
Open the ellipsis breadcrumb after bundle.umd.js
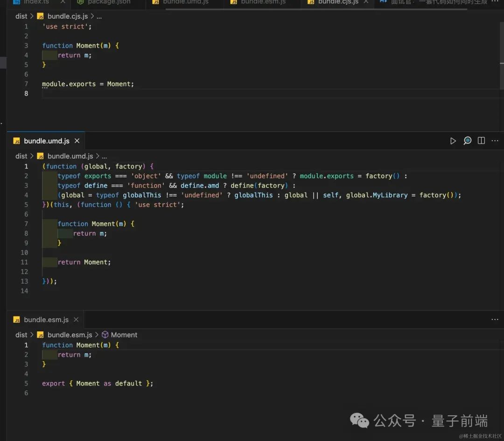104,156
